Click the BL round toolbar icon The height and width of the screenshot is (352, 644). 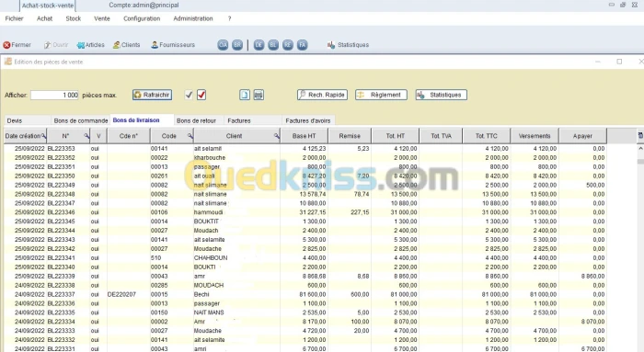273,45
